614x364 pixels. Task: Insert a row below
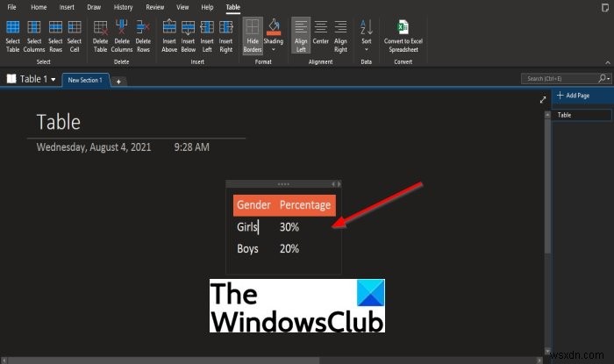click(x=188, y=37)
